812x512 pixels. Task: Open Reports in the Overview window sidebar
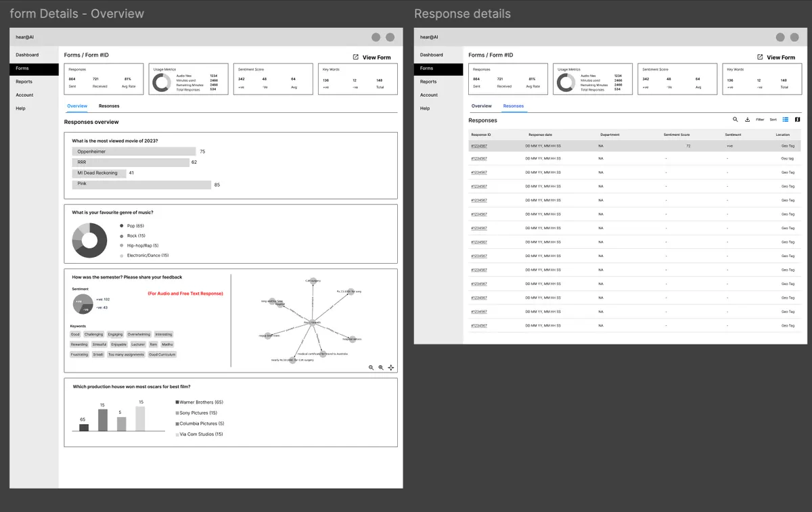pos(24,82)
